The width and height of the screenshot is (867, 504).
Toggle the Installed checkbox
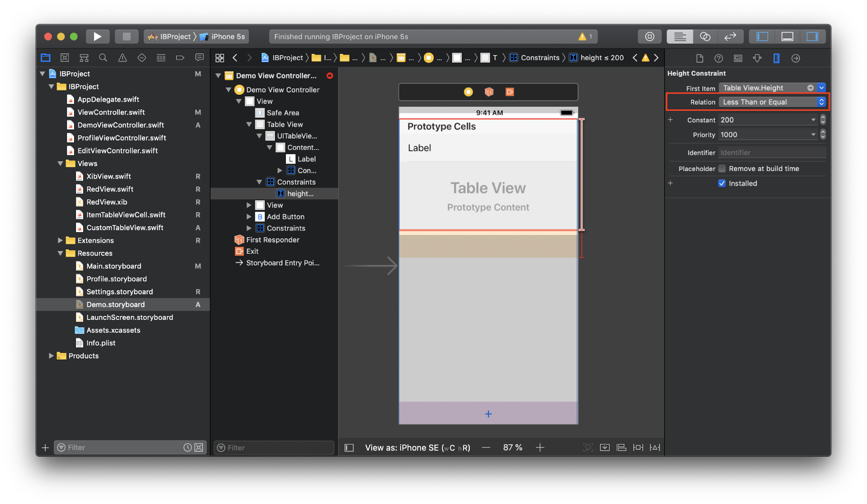[x=722, y=183]
